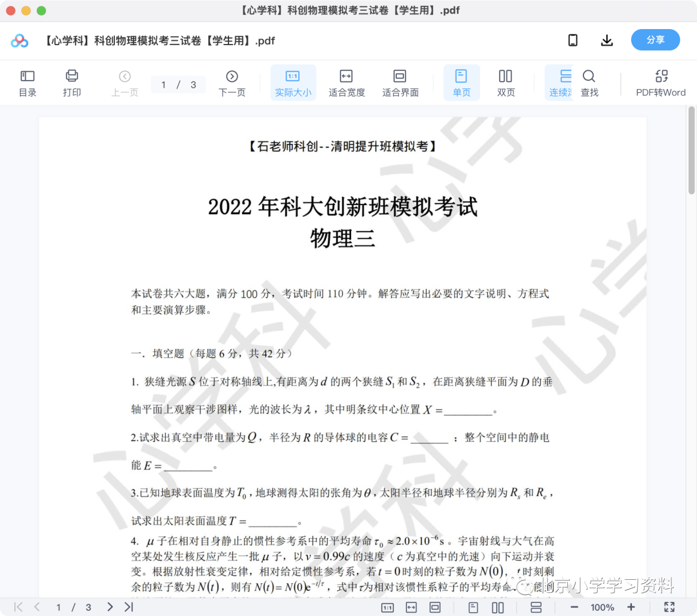Jump to first page in bottom bar
The width and height of the screenshot is (697, 616).
tap(18, 607)
